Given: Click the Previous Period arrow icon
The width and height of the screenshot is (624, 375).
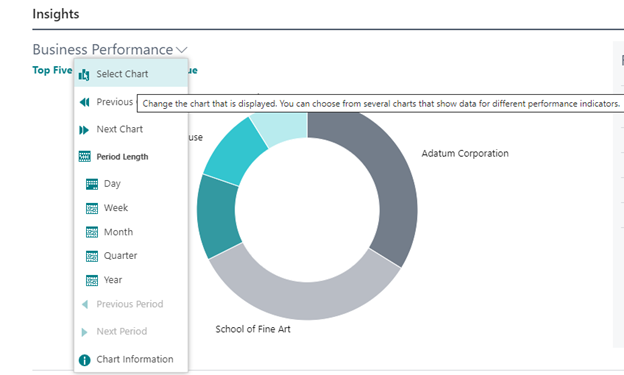Looking at the screenshot, I should [84, 305].
